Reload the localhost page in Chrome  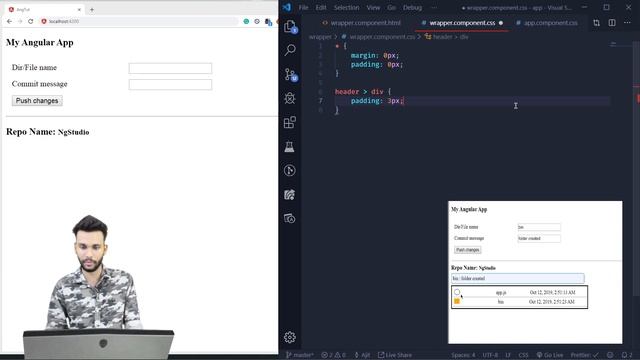coord(31,21)
